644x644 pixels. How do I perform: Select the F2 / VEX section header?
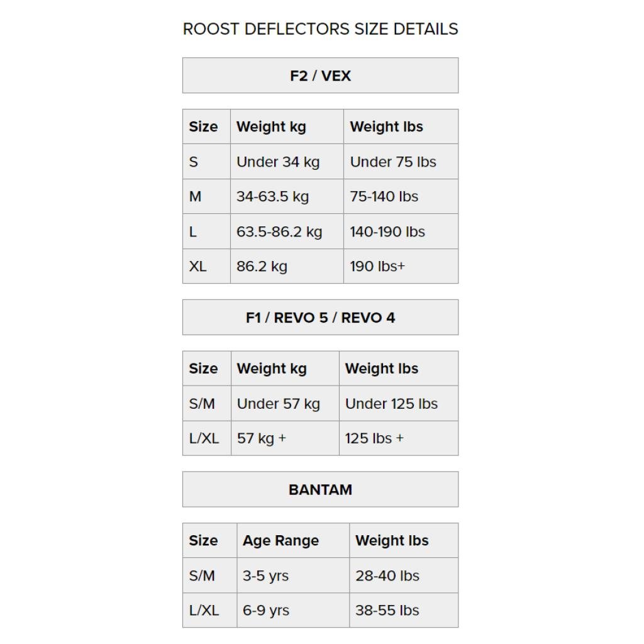click(x=320, y=75)
